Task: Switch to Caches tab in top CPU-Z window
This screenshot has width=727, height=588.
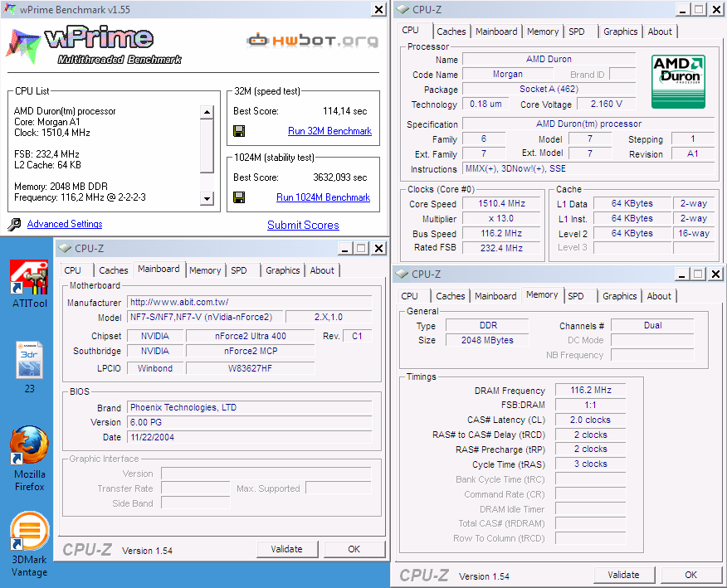Action: coord(451,32)
